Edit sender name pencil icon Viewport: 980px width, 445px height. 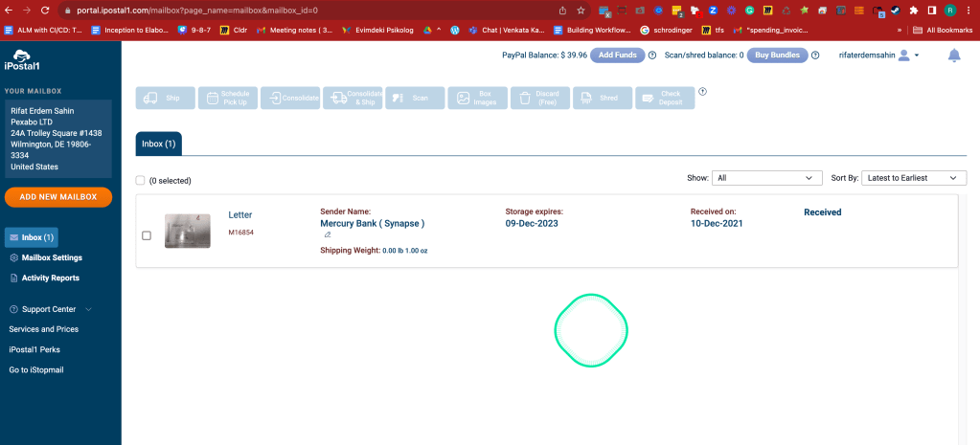[327, 235]
